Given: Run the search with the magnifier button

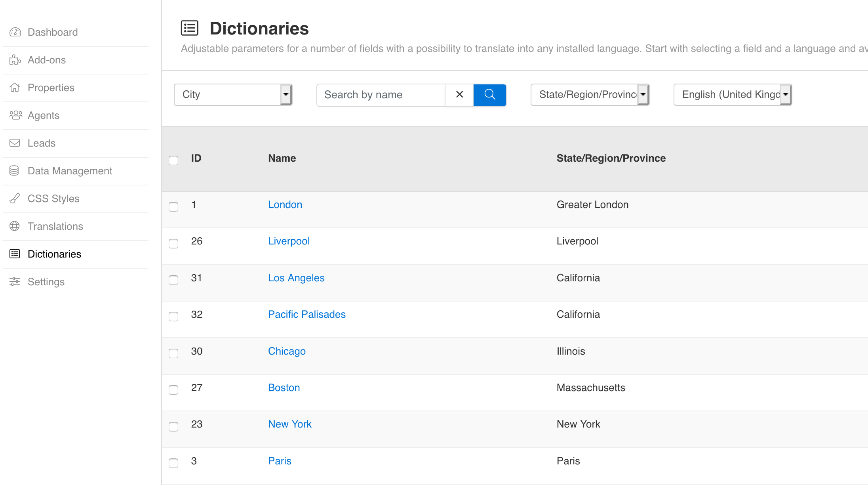Looking at the screenshot, I should (x=489, y=95).
